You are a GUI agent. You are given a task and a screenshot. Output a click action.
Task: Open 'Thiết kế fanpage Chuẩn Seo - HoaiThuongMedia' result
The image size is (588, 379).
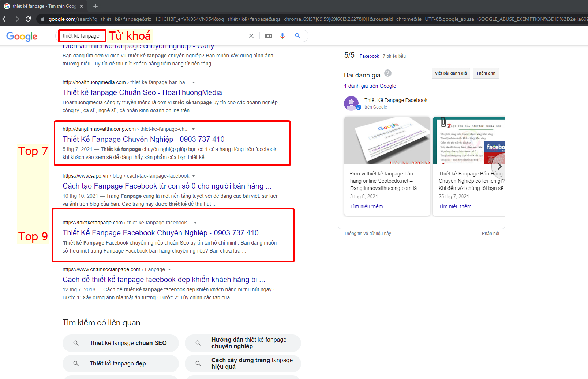[142, 92]
